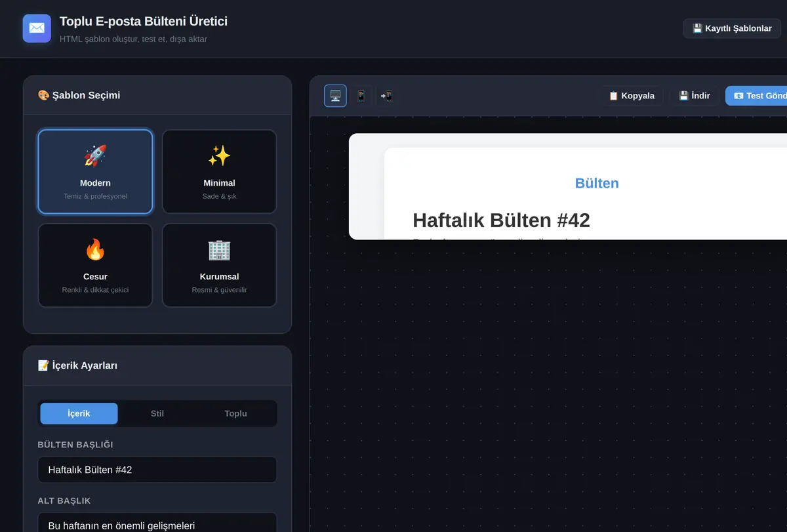Open the İçerik tab

click(x=79, y=413)
